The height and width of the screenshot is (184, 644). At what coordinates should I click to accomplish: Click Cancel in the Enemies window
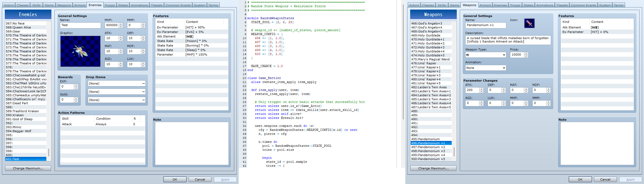tap(200, 179)
